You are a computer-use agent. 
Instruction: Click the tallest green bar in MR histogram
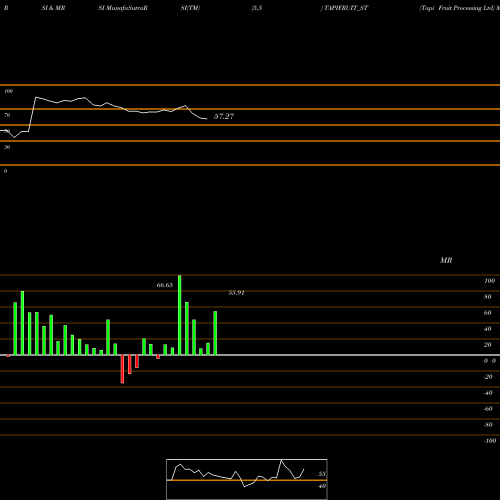click(x=180, y=315)
